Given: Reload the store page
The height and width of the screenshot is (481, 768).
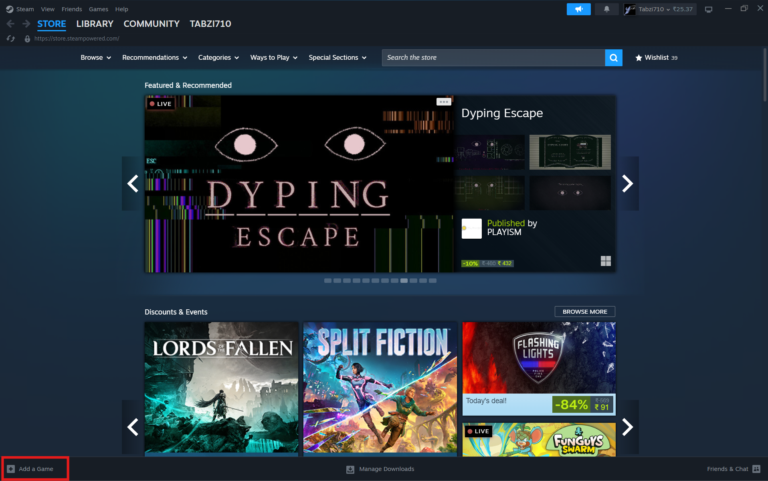Looking at the screenshot, I should 10,39.
